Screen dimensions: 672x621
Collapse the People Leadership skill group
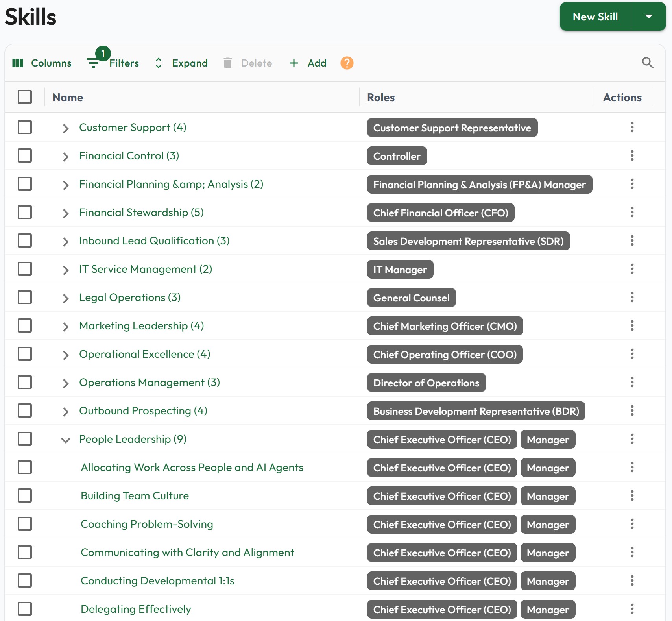pyautogui.click(x=66, y=440)
